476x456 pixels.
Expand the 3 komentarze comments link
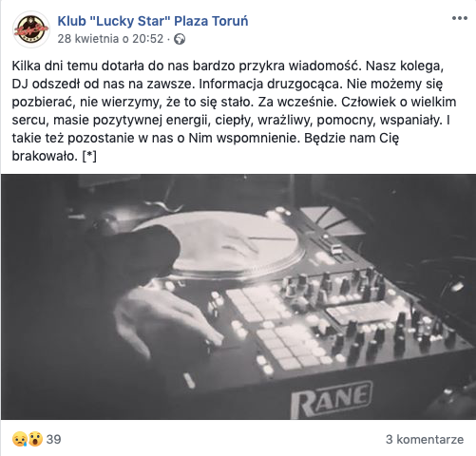pos(425,440)
